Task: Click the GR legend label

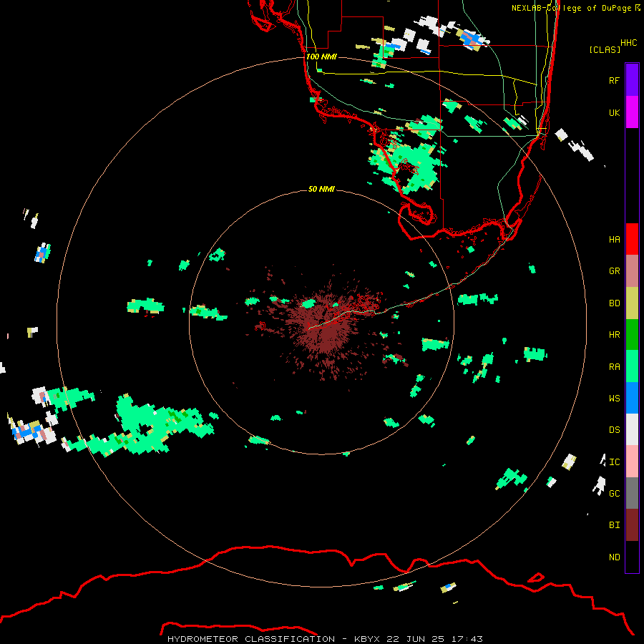Action: pyautogui.click(x=614, y=271)
